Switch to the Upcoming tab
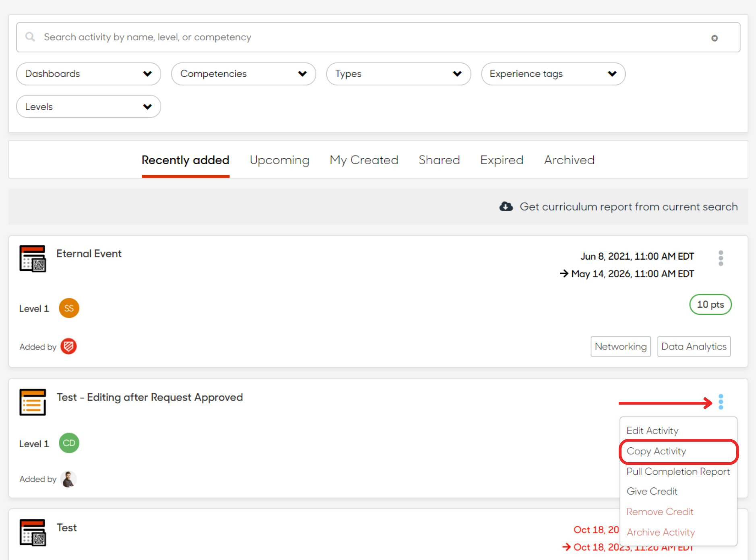The height and width of the screenshot is (560, 756). (280, 160)
